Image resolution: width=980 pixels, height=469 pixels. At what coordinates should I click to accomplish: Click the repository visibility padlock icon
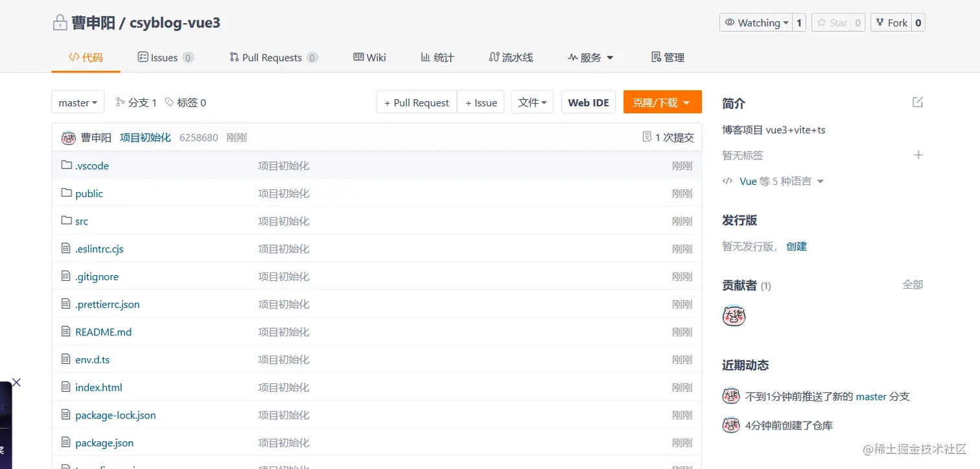60,21
